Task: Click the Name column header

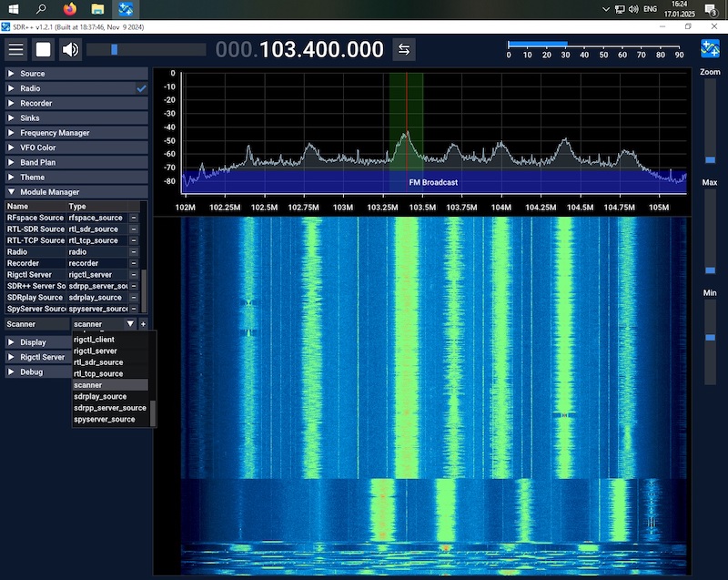Action: (x=36, y=206)
